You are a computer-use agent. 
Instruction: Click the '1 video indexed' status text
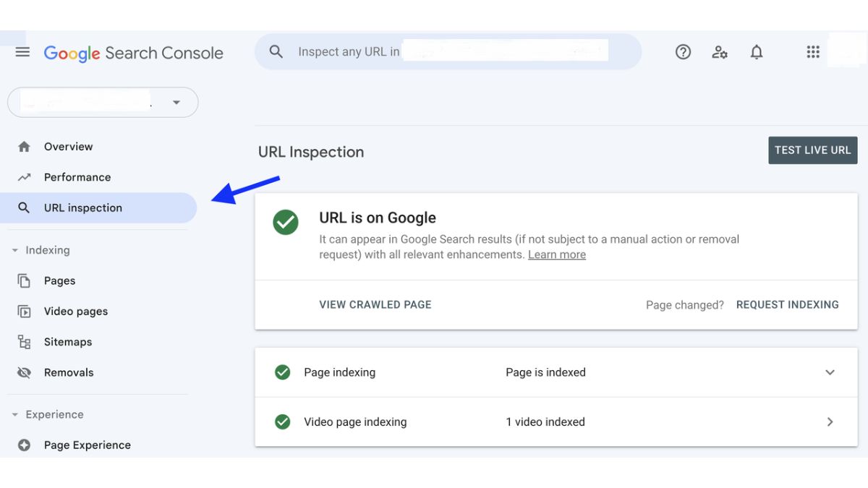pyautogui.click(x=545, y=421)
